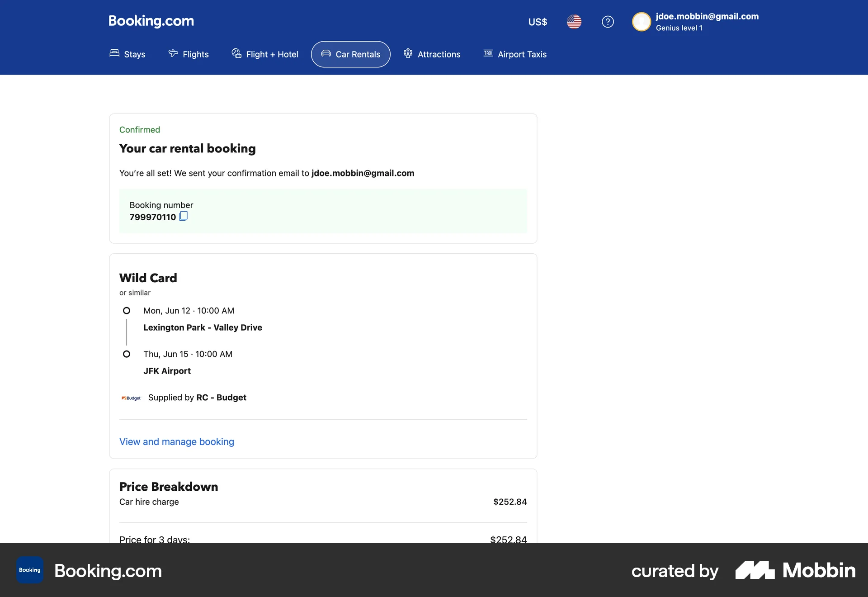Open the account menu via profile avatar
This screenshot has width=868, height=597.
641,22
